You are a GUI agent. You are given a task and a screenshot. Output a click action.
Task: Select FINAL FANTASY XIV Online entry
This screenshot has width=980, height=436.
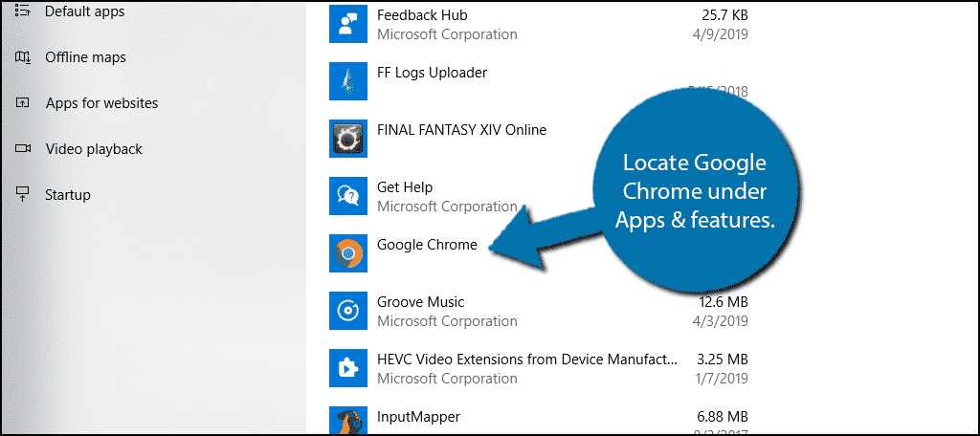click(x=462, y=130)
